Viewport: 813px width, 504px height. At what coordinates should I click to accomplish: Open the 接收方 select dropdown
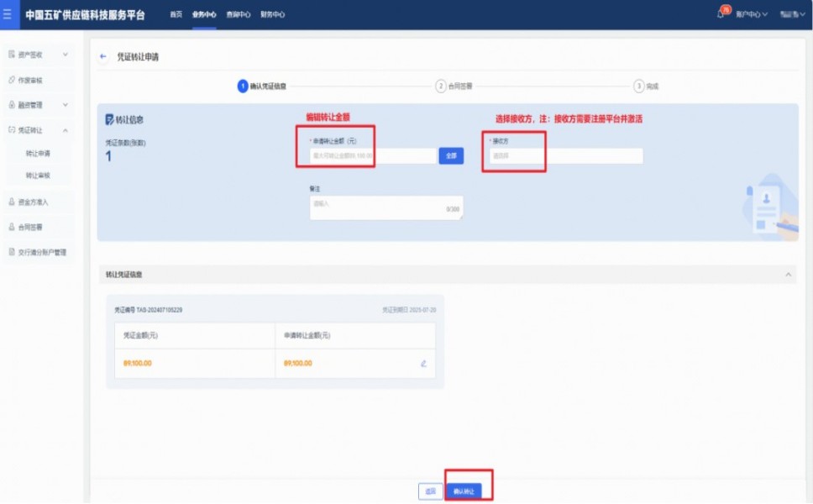565,156
